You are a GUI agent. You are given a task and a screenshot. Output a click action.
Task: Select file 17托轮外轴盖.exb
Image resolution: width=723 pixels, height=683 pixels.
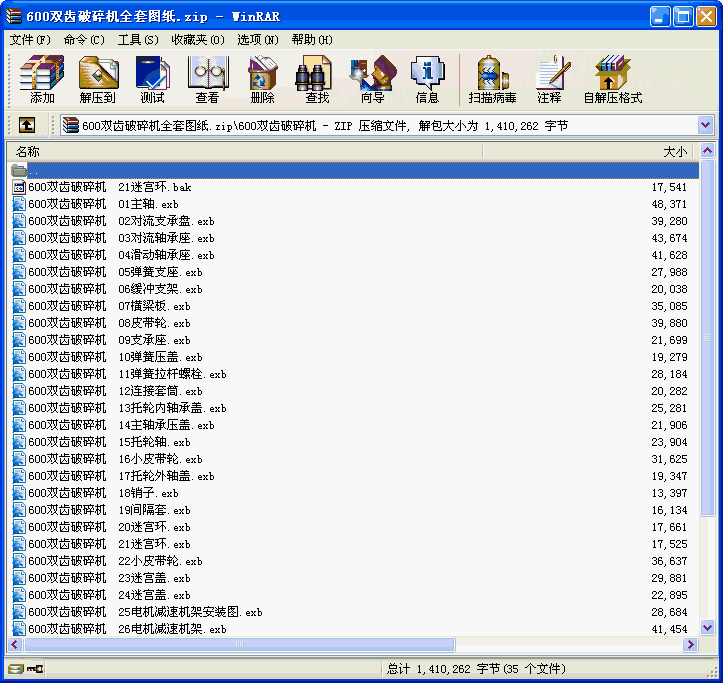click(x=121, y=476)
